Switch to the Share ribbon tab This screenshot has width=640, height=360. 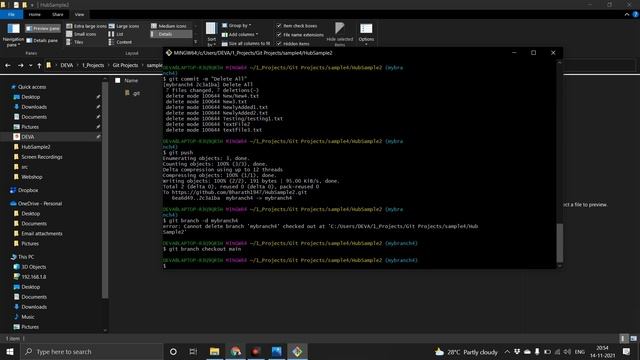coord(58,14)
